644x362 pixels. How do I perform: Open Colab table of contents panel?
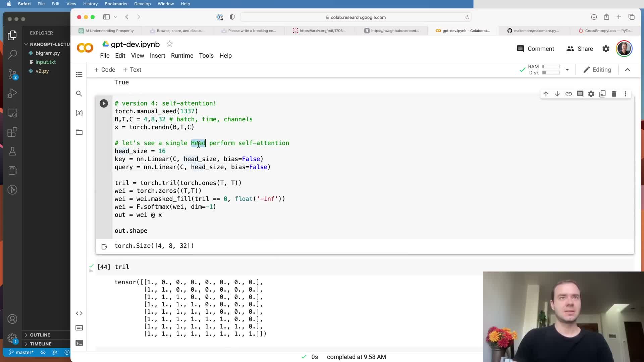pyautogui.click(x=79, y=75)
